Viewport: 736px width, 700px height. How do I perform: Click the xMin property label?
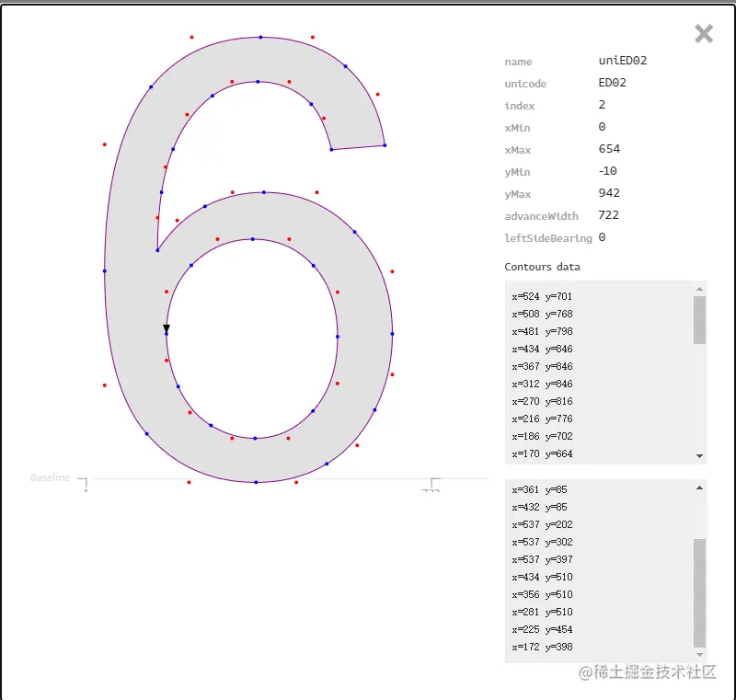pos(517,128)
